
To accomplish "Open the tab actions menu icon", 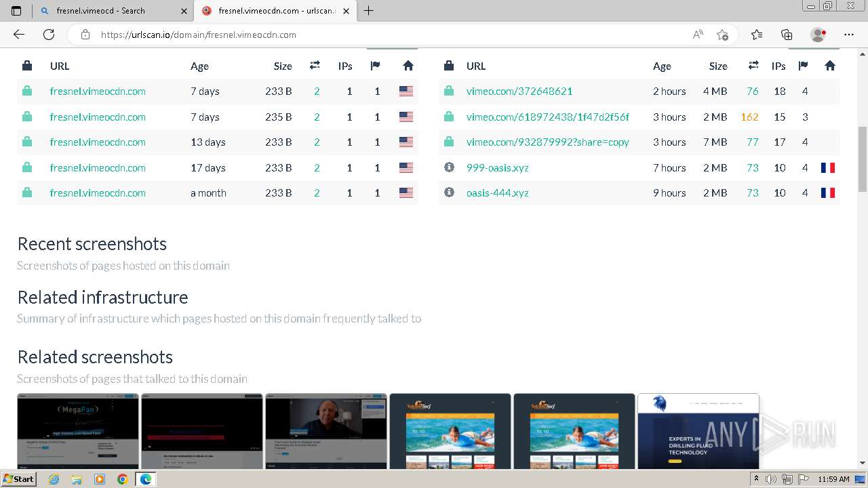I will point(16,11).
